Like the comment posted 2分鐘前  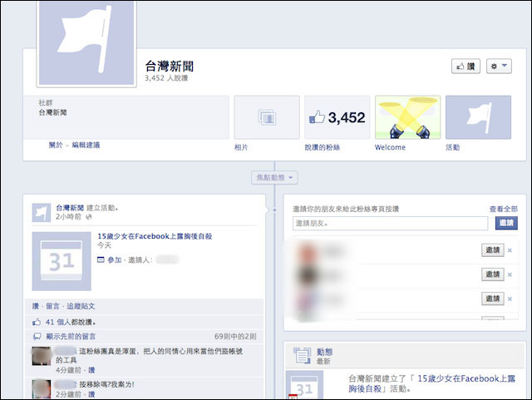tap(91, 394)
